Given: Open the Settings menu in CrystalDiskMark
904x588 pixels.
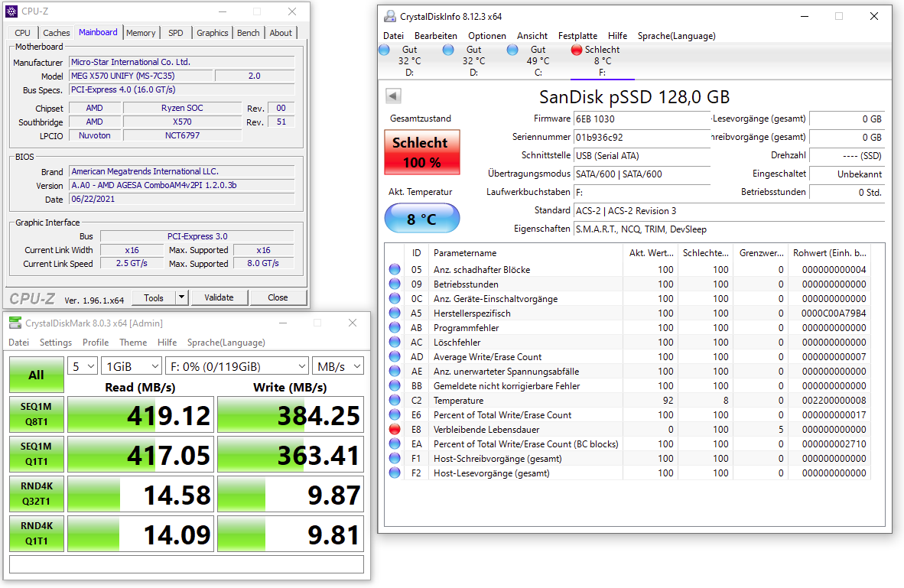Looking at the screenshot, I should point(56,343).
